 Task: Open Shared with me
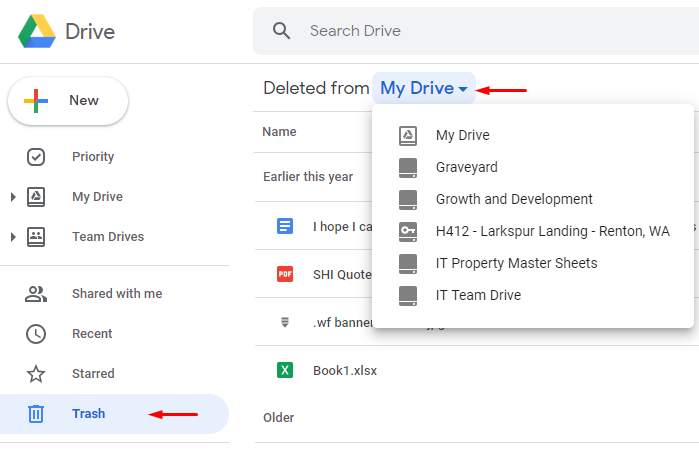pyautogui.click(x=117, y=293)
